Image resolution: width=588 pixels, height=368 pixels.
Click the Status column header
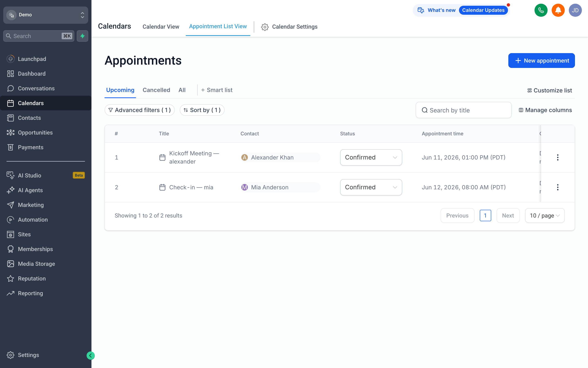347,134
